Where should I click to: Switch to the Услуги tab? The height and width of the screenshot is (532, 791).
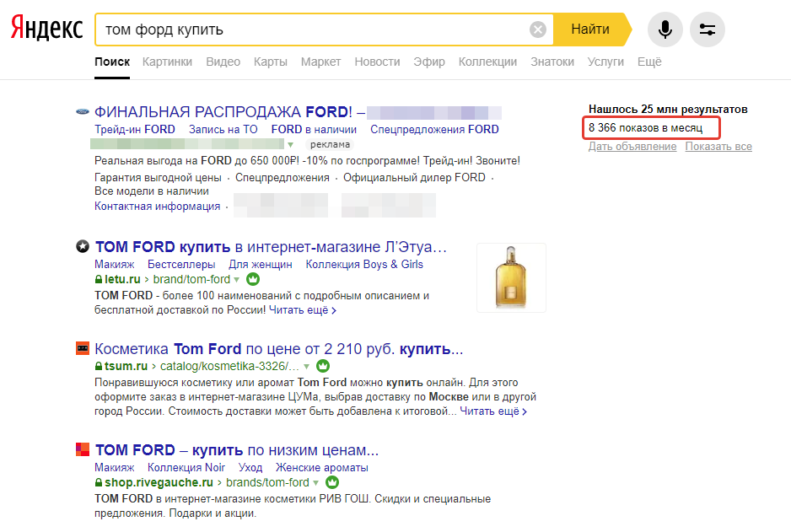[x=605, y=62]
